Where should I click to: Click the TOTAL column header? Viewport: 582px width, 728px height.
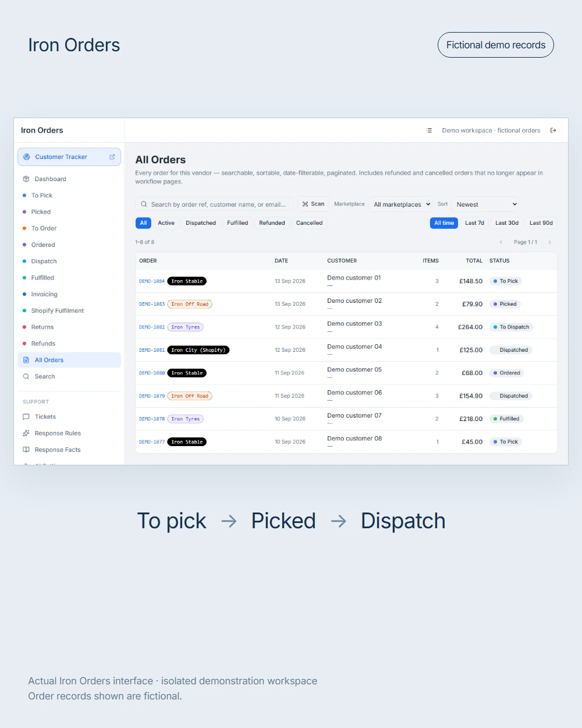click(x=474, y=261)
